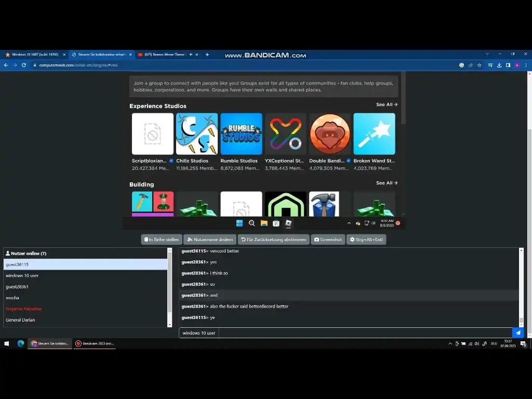Open File Explorer in VM taskbar
Viewport: 532px width, 399px height.
click(264, 223)
